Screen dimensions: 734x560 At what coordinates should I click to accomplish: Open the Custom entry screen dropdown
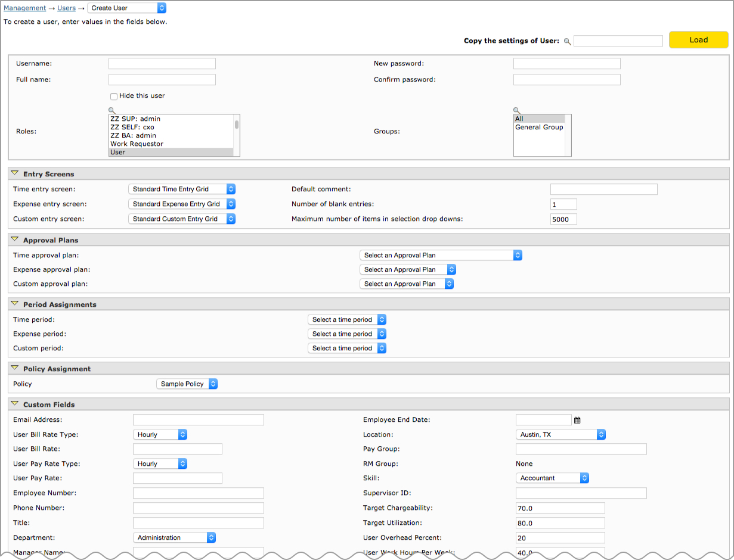182,219
